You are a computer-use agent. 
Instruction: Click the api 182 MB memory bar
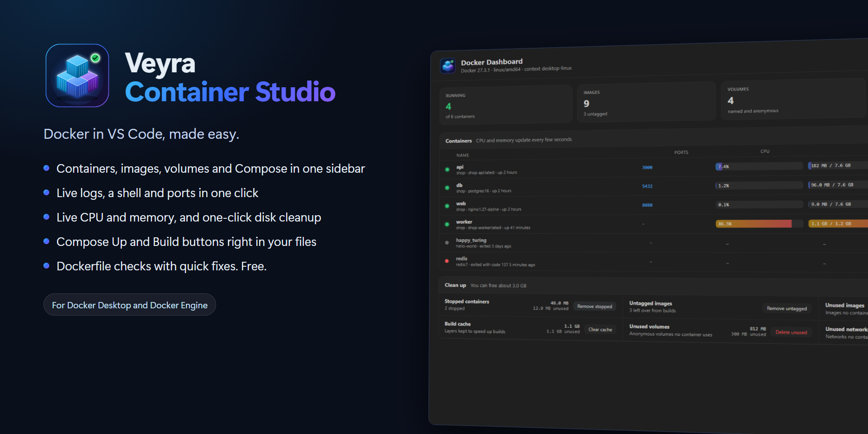tap(838, 165)
